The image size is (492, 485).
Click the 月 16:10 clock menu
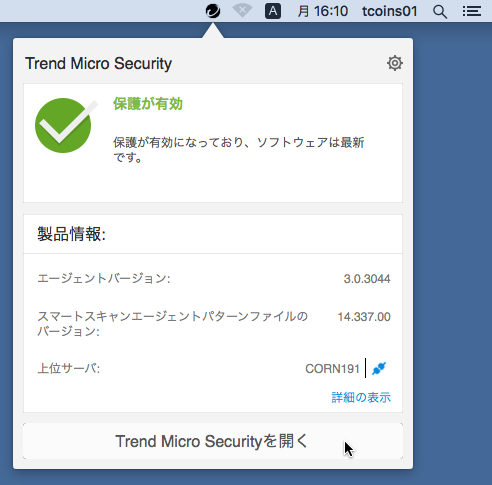(322, 11)
